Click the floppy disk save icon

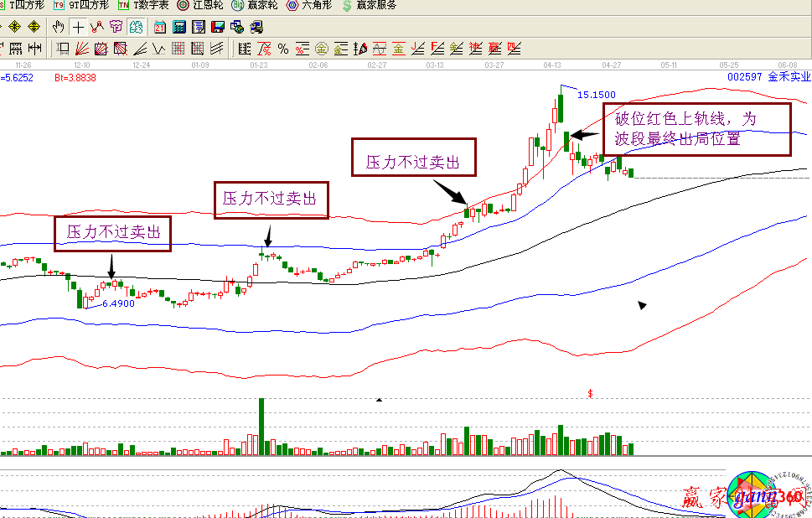[x=217, y=27]
